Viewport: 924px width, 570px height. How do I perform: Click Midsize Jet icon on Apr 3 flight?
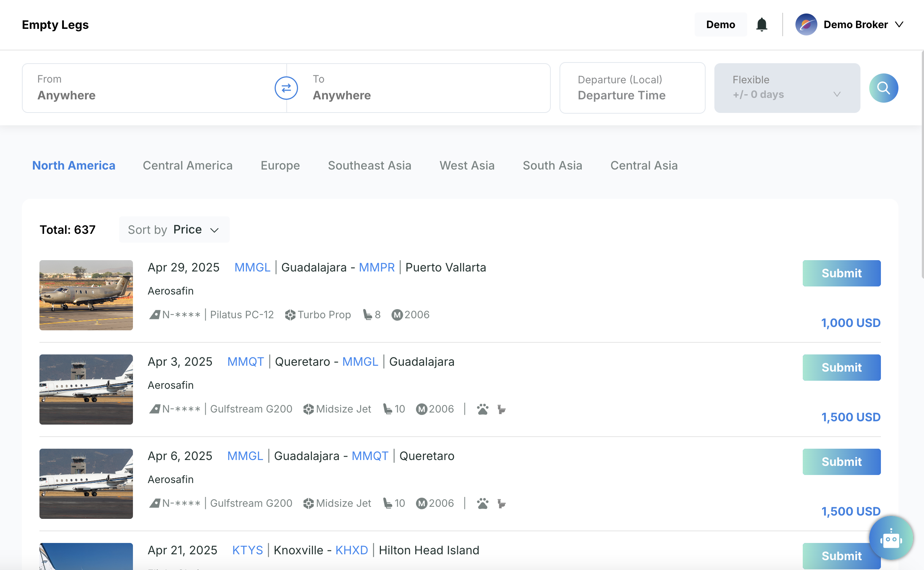click(308, 409)
